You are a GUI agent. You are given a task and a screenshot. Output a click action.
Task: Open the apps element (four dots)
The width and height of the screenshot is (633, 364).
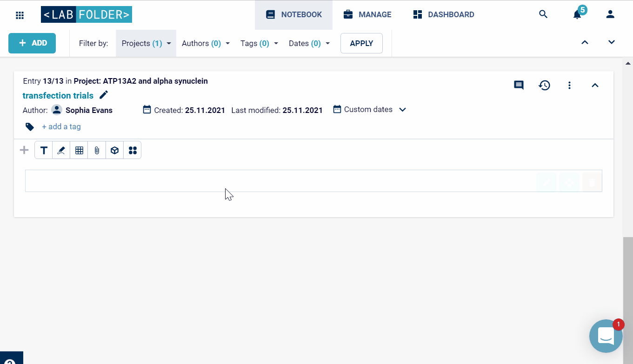tap(133, 150)
